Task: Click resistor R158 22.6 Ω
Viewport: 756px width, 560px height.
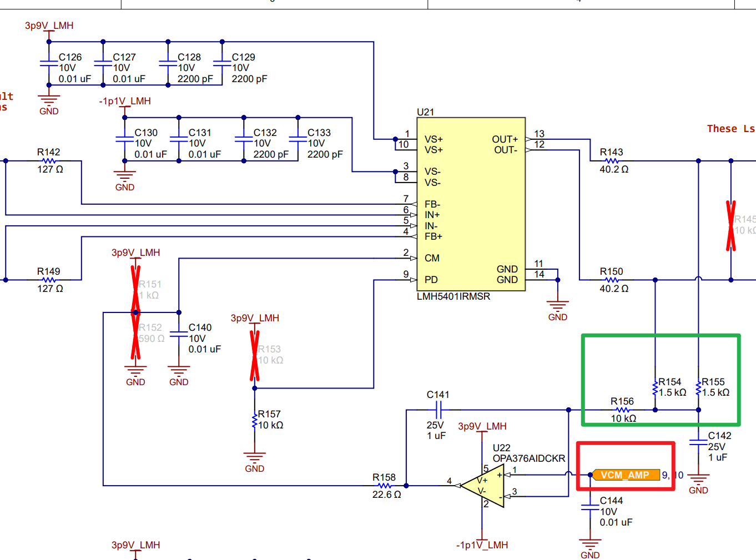Action: [385, 486]
